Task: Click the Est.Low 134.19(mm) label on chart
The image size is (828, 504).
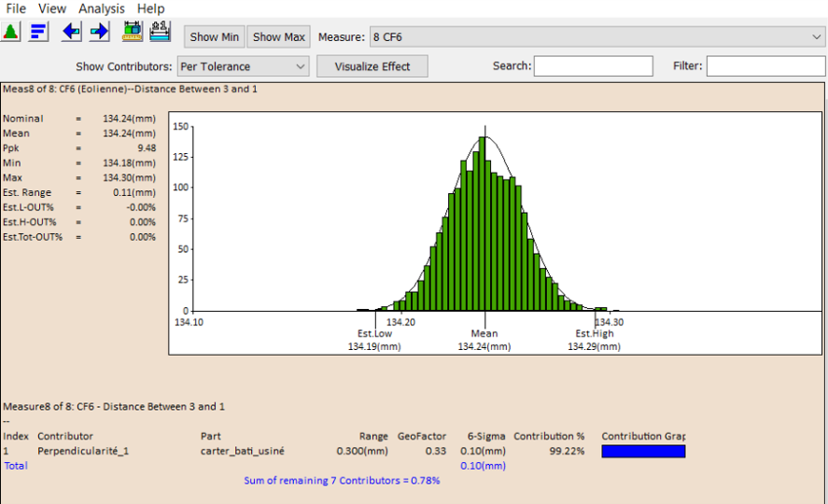Action: click(374, 341)
